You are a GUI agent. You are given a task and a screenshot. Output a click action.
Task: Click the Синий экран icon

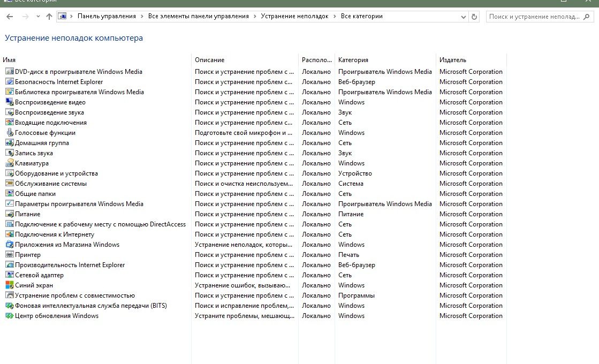point(10,285)
